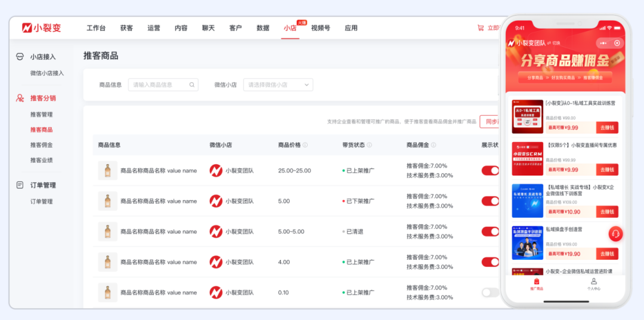
Task: Switch to the 数据 top menu
Action: click(263, 28)
